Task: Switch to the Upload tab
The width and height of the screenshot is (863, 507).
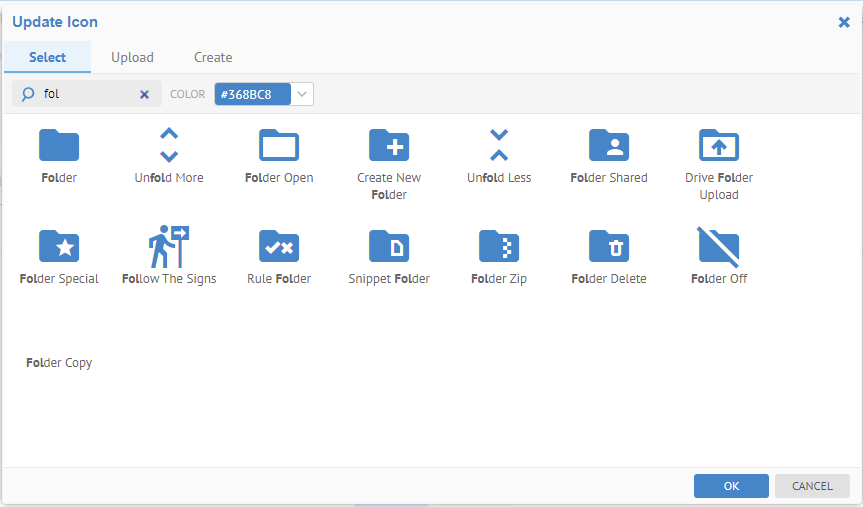Action: (x=132, y=57)
